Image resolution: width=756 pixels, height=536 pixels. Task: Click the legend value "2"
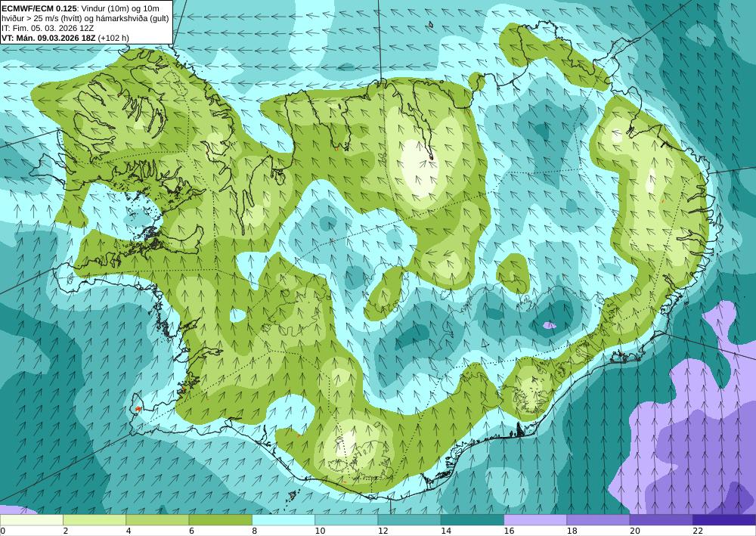tap(65, 531)
